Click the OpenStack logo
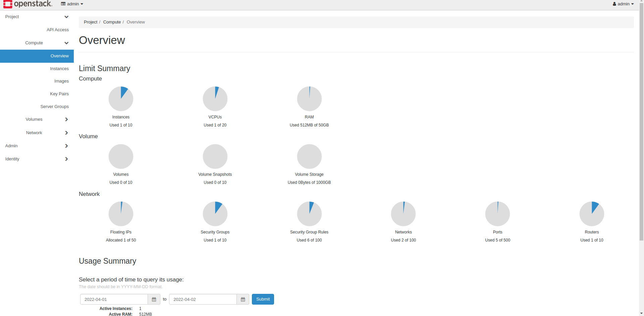 tap(28, 4)
